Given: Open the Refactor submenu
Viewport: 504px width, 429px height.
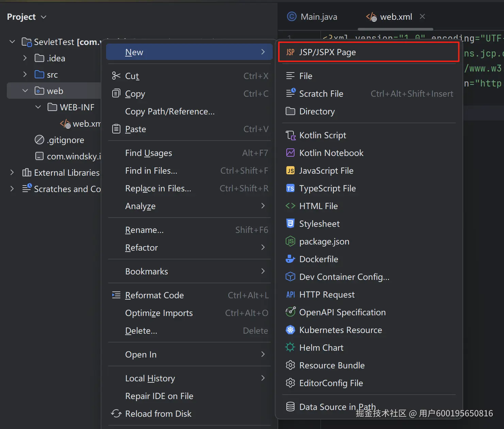Looking at the screenshot, I should (189, 248).
